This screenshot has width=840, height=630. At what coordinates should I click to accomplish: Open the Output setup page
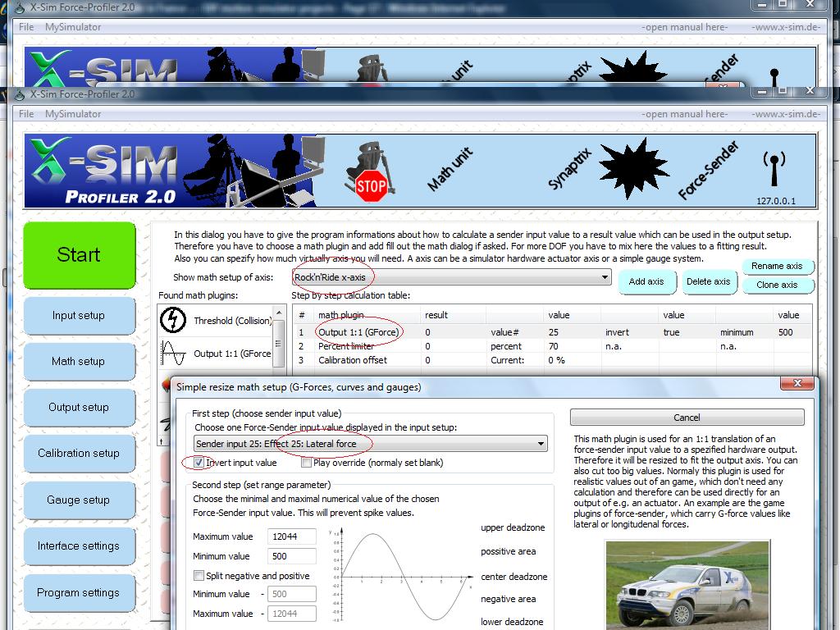tap(80, 407)
